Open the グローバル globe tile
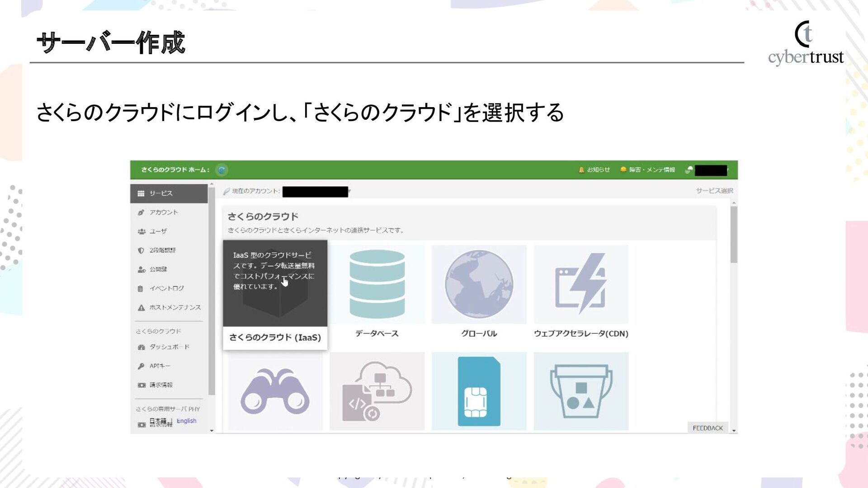 pos(479,284)
